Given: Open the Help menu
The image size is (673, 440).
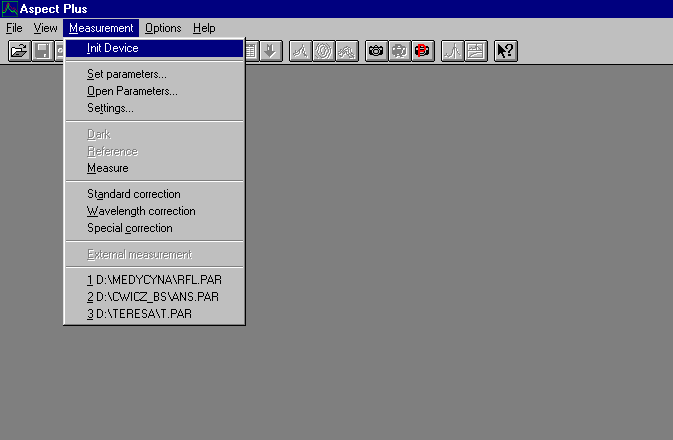Looking at the screenshot, I should (204, 28).
